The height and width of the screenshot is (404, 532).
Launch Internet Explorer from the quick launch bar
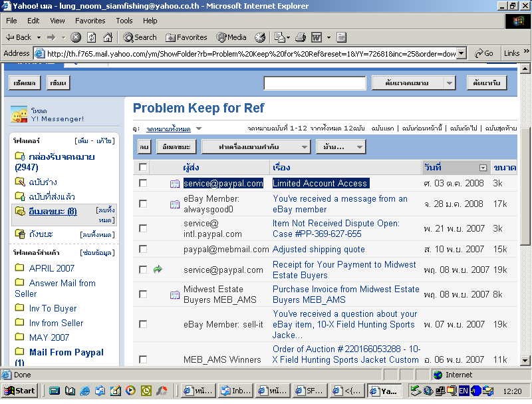pyautogui.click(x=84, y=391)
